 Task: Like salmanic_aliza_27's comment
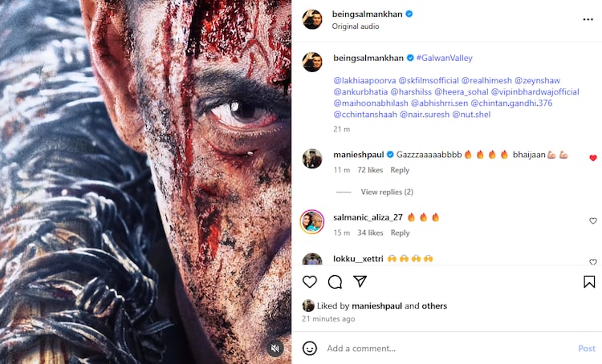(x=593, y=220)
